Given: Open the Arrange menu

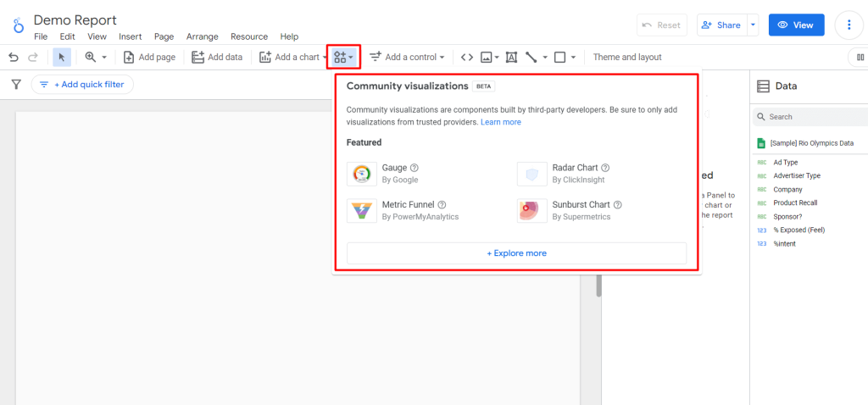Looking at the screenshot, I should point(202,36).
